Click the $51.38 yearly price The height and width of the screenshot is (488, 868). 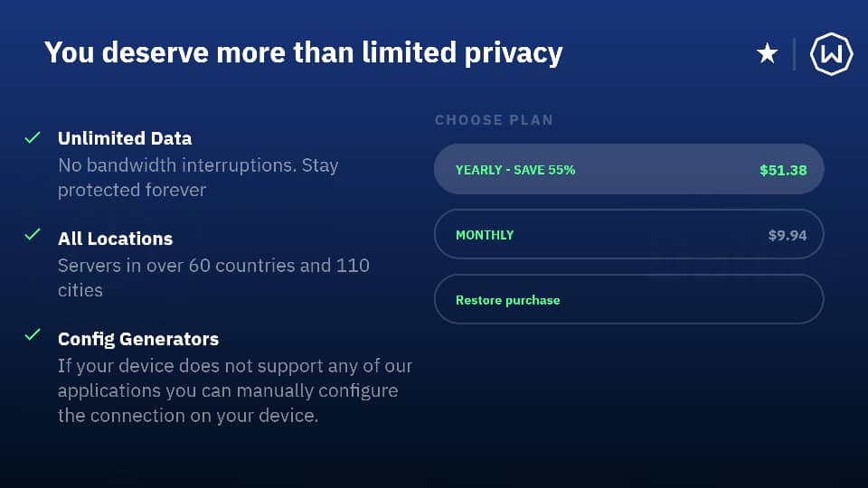click(x=783, y=170)
